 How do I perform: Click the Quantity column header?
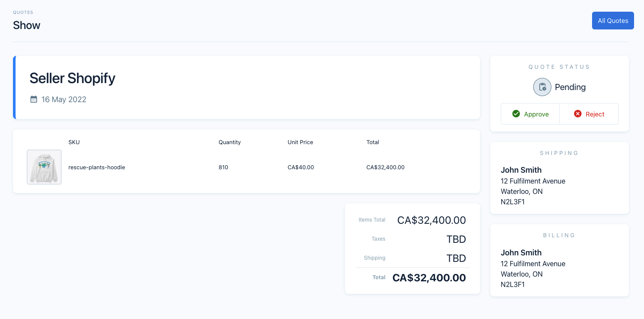pyautogui.click(x=229, y=142)
